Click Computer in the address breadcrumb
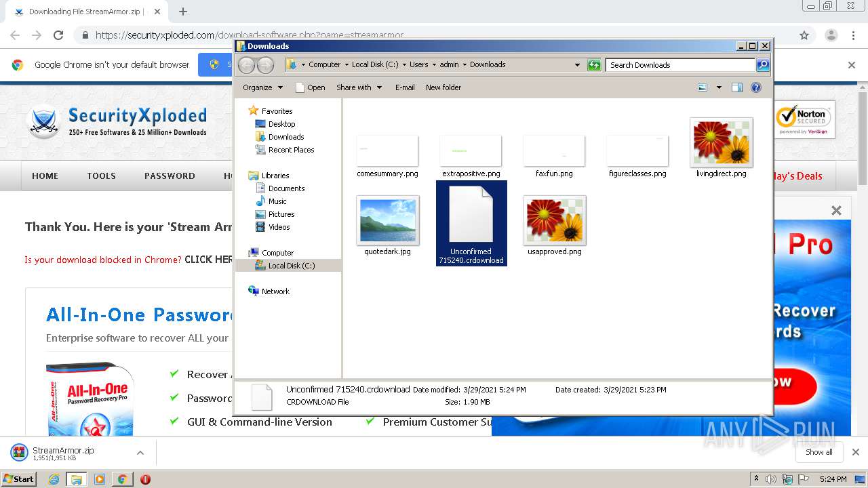This screenshot has width=868, height=488. pos(325,65)
